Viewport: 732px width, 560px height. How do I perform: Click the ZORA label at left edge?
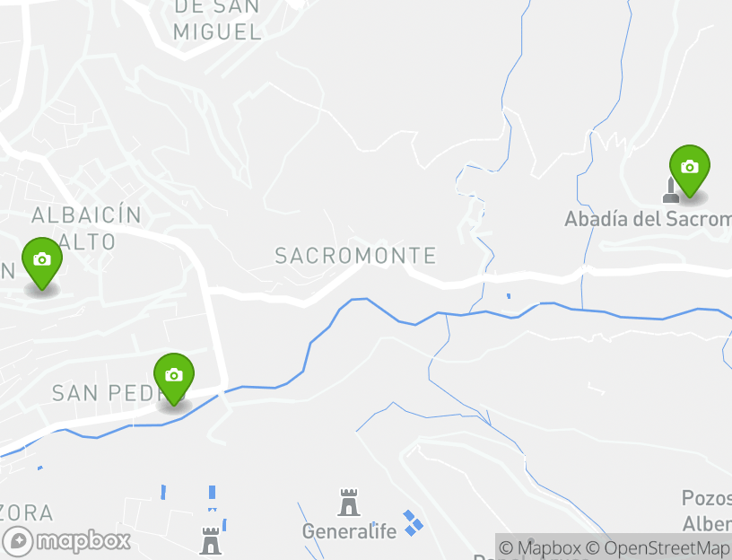[27, 513]
